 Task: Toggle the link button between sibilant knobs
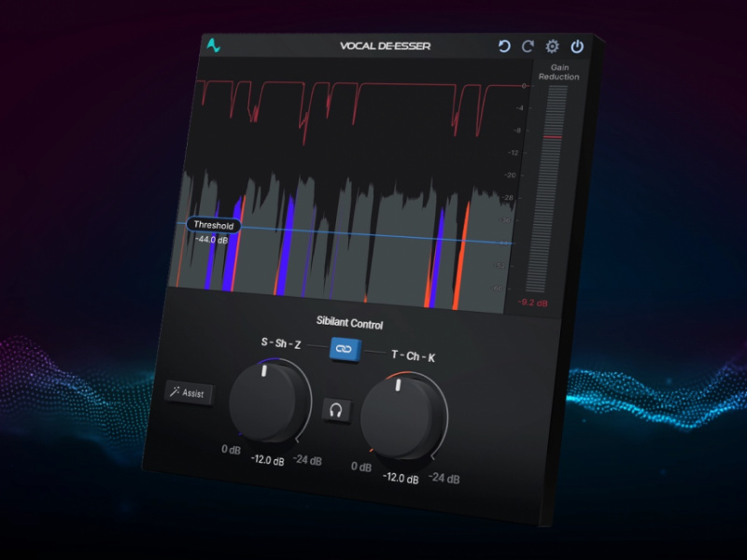click(x=345, y=349)
